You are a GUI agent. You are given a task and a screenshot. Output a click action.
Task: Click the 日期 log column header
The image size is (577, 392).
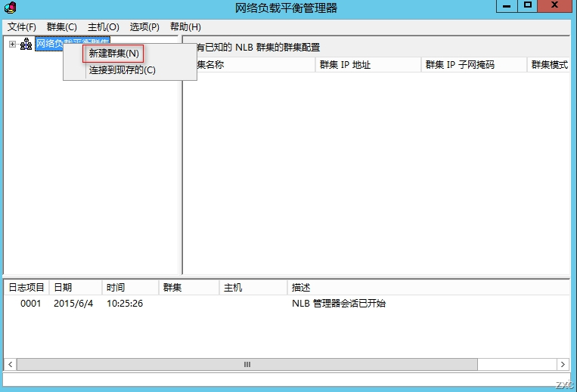[76, 287]
